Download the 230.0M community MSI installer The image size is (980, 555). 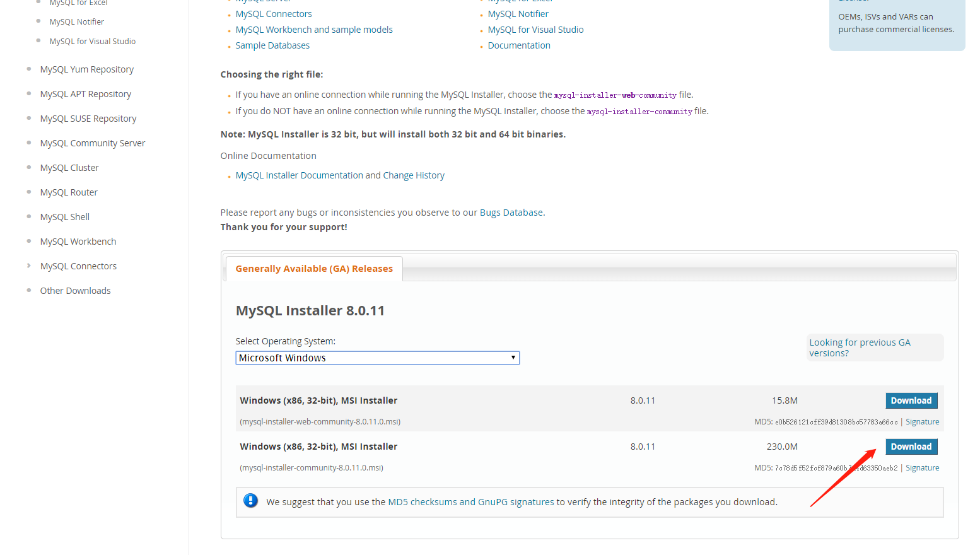(911, 447)
